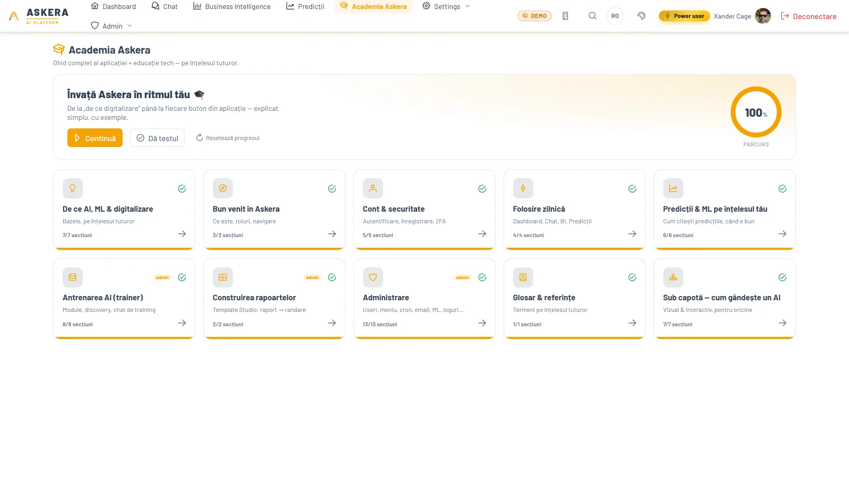The width and height of the screenshot is (849, 504).
Task: Open the Cont & securitate card title
Action: [394, 209]
